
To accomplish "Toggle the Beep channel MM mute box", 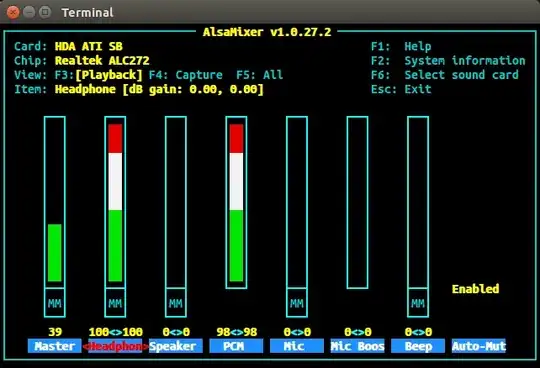I will (418, 303).
